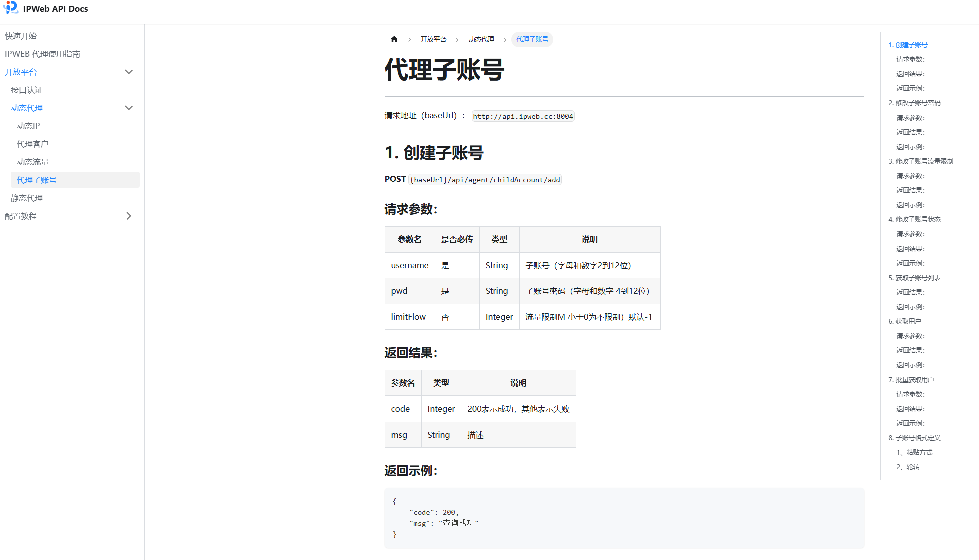Click the pwd parameter cell

[410, 291]
